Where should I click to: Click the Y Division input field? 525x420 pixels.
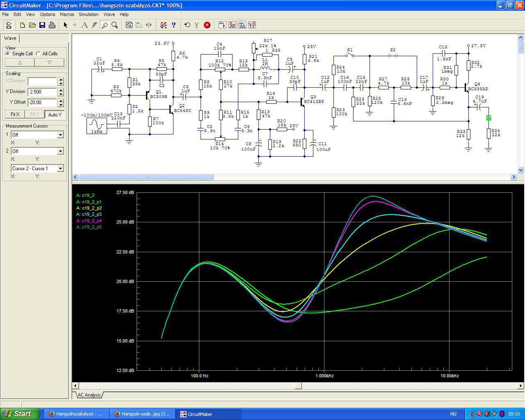click(42, 92)
